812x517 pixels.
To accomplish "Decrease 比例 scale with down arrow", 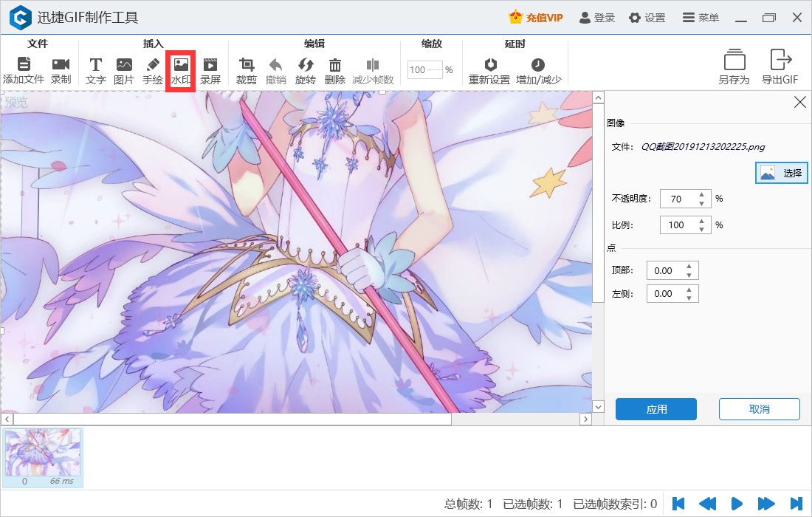I will click(x=702, y=230).
